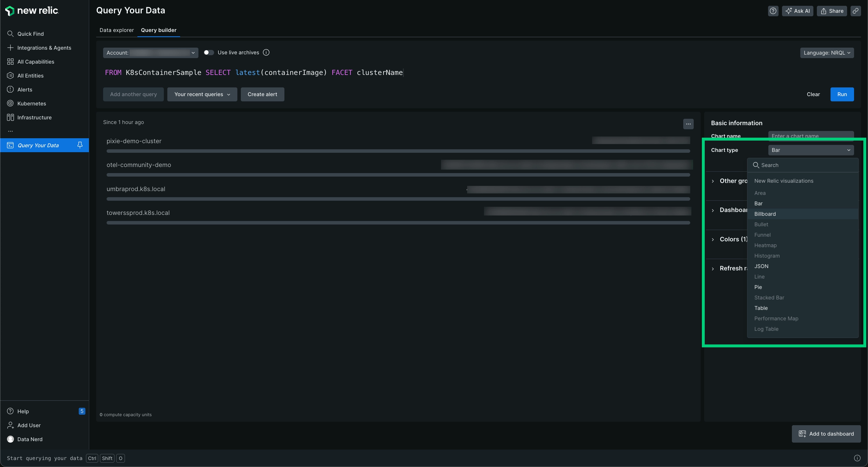Select JSON chart type

pos(803,266)
